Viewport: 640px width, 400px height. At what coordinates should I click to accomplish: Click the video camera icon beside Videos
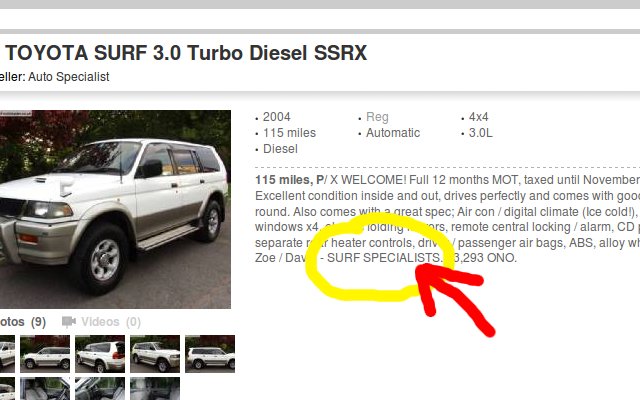pyautogui.click(x=69, y=322)
